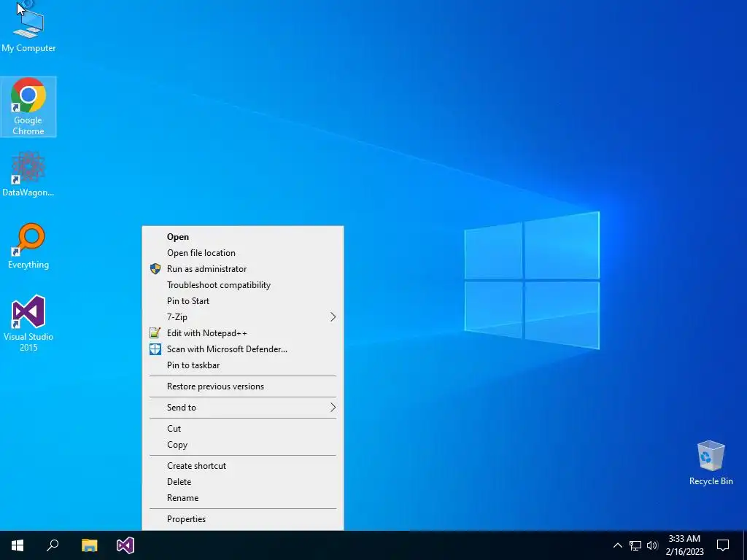Open Visual Studio from the taskbar
This screenshot has width=747, height=560.
pyautogui.click(x=125, y=545)
